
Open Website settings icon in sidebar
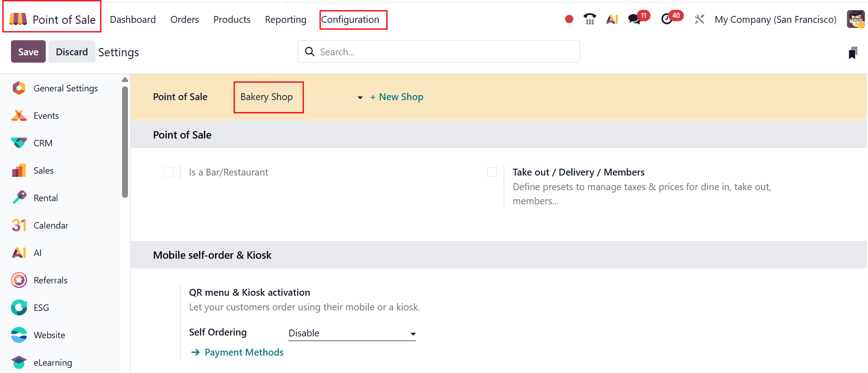coord(19,335)
